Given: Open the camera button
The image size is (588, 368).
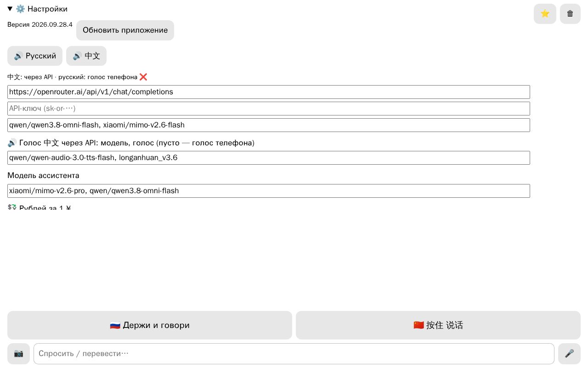Looking at the screenshot, I should (x=18, y=354).
